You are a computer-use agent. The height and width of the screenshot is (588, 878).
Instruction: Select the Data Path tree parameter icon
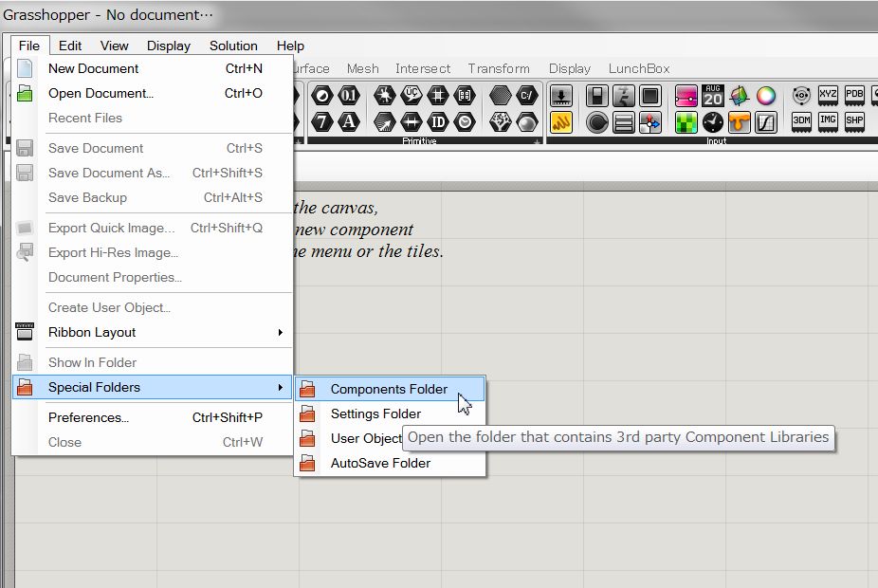(x=500, y=121)
